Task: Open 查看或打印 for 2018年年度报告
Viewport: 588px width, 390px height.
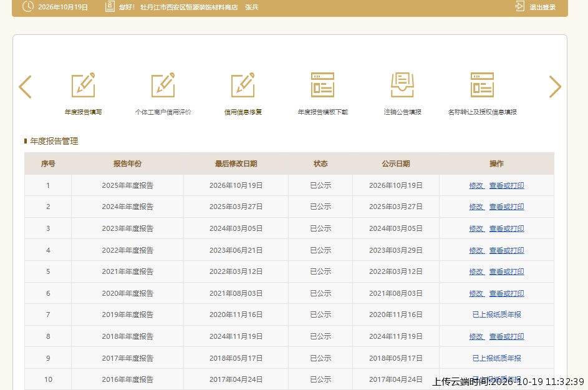Action: [x=506, y=337]
